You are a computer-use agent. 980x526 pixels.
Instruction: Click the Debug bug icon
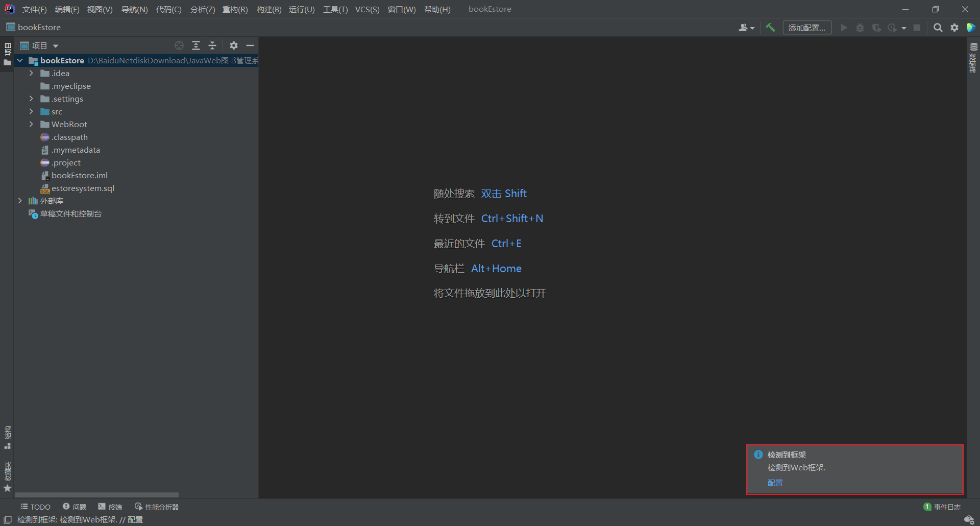tap(860, 28)
